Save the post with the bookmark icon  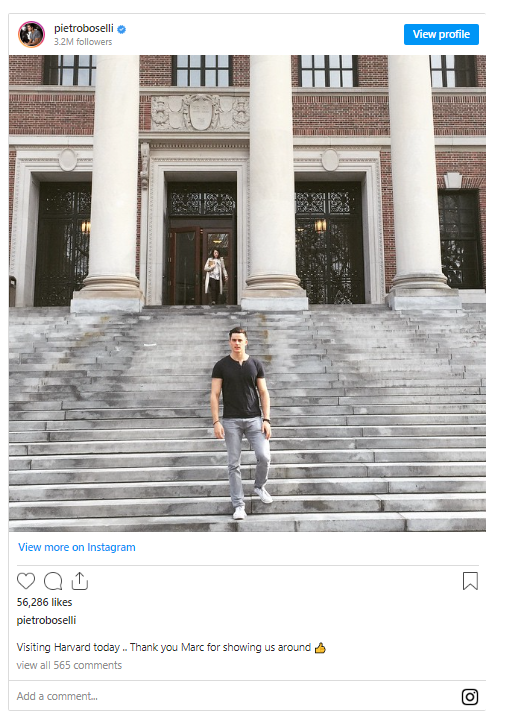(x=470, y=581)
